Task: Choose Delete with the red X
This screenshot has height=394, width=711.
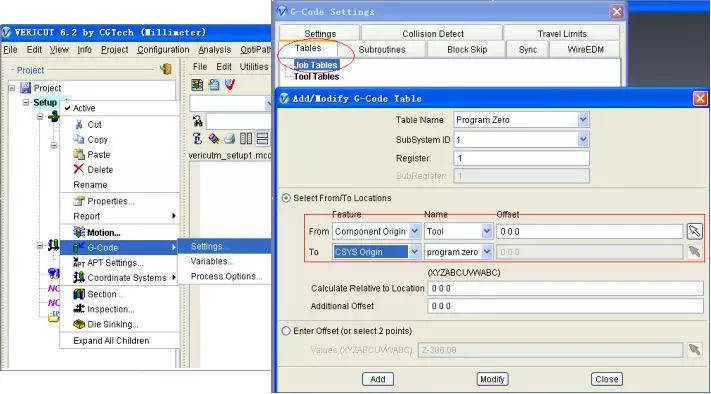Action: coord(100,170)
